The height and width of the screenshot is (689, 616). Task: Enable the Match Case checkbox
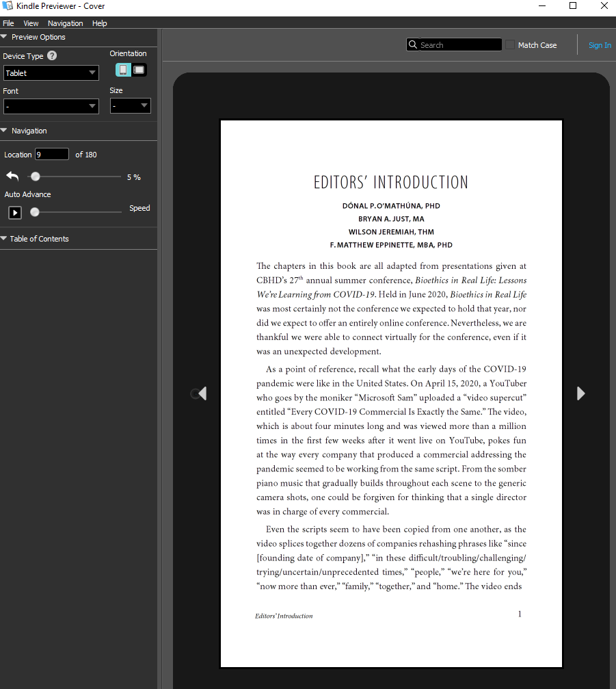coord(510,45)
